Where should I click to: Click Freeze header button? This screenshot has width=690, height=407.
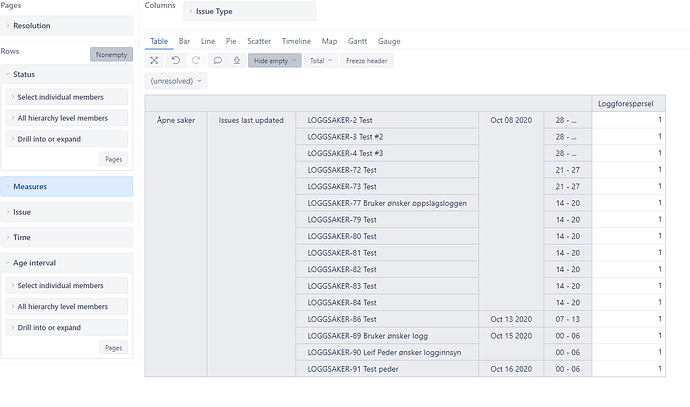(367, 61)
